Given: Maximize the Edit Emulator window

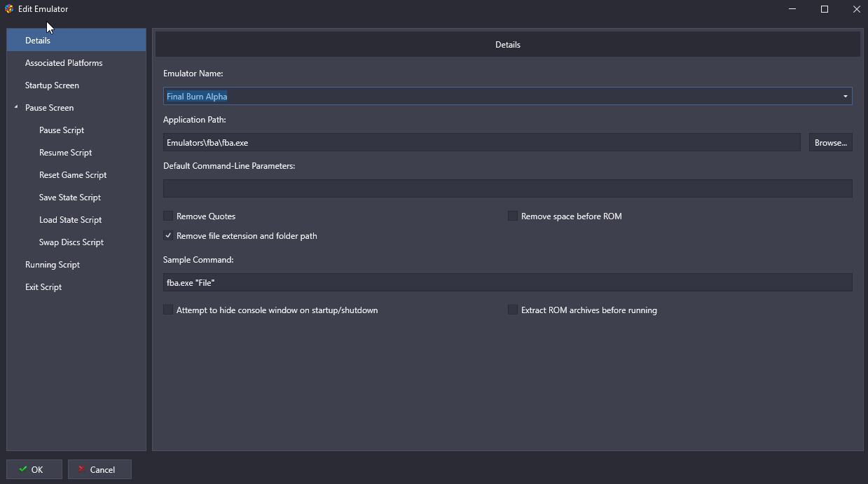Looking at the screenshot, I should click(825, 9).
